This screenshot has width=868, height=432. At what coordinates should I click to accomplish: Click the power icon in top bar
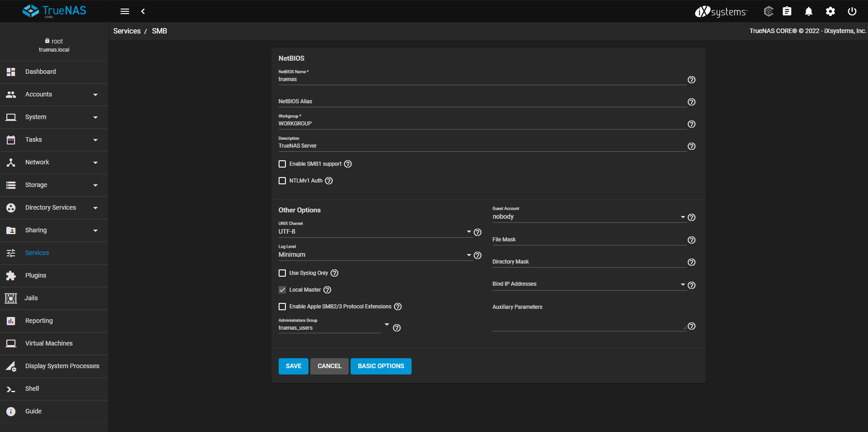tap(852, 11)
